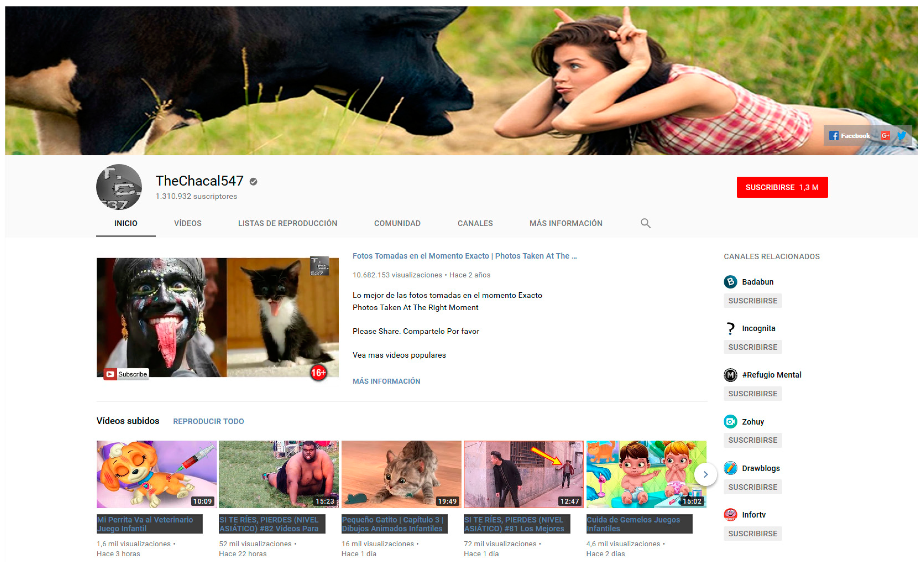Click the #Refugio Mental channel icon
Screen dimensions: 924x562
(730, 375)
